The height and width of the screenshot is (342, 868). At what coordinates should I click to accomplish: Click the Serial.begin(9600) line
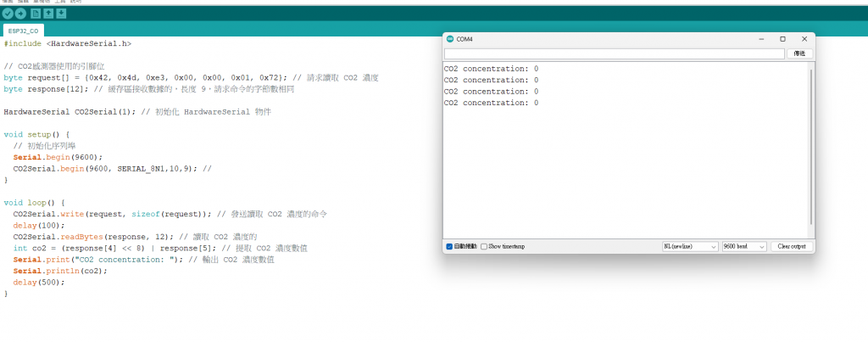coord(58,157)
